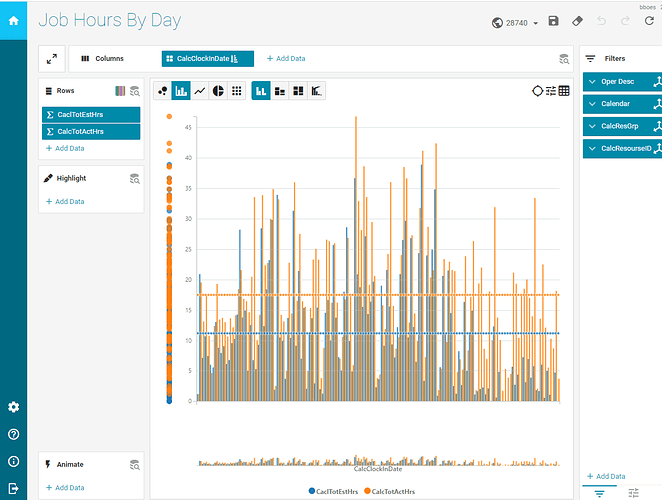
Task: Click the CalcTotActHrs row pill
Action: (91, 132)
